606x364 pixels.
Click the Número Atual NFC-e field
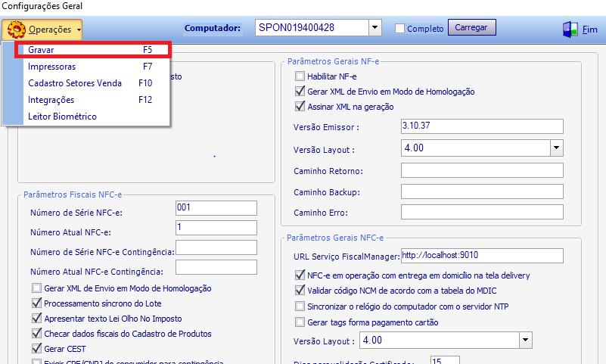[x=216, y=228]
